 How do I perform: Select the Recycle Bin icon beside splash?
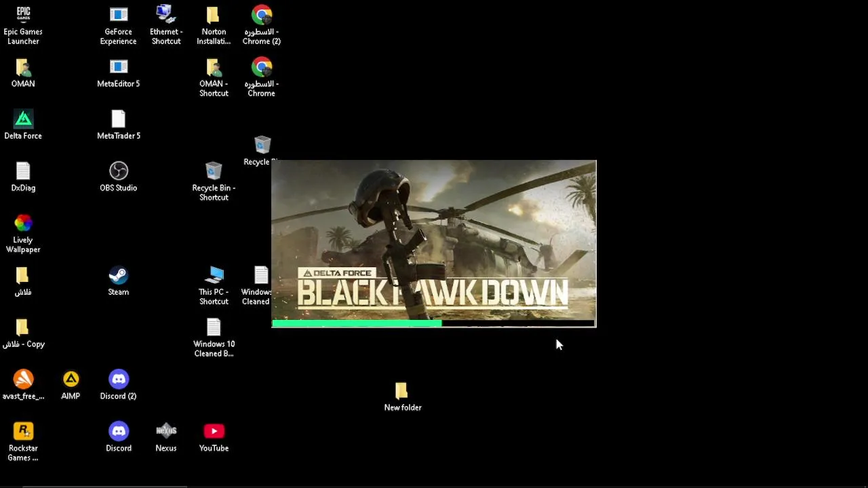point(262,151)
